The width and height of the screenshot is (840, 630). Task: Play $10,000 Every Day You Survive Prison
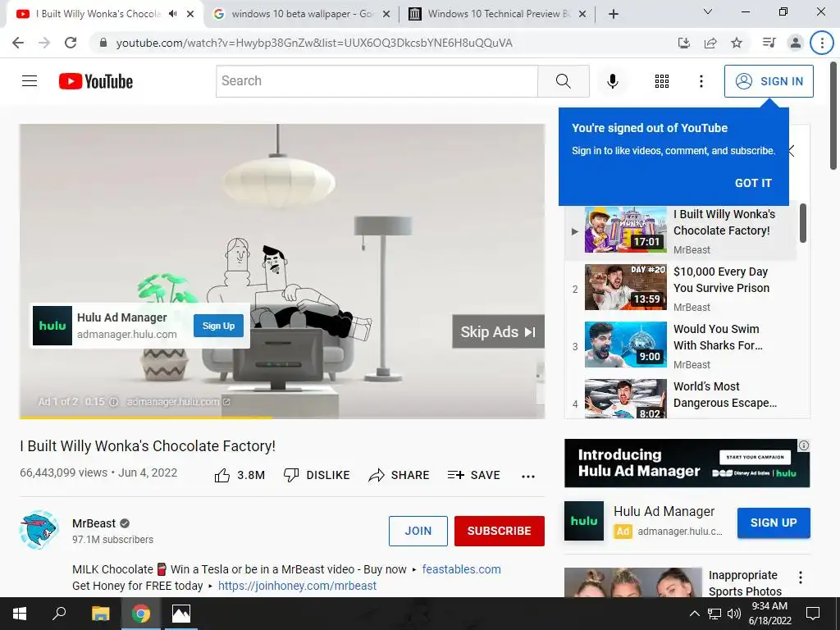tap(680, 288)
